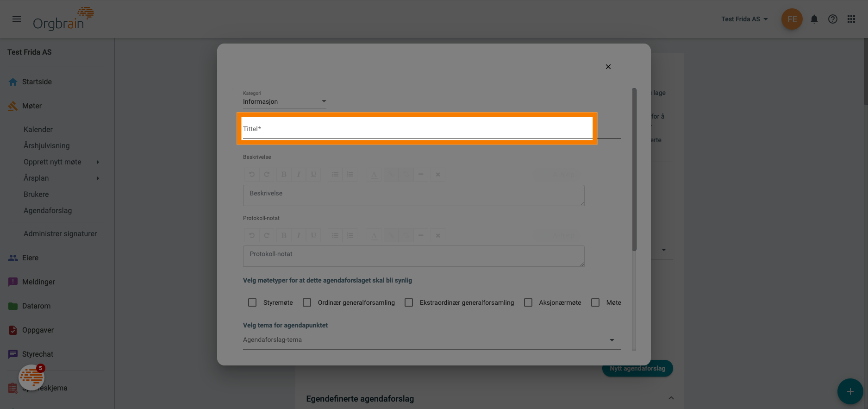Remove formatting in Protokoll-notat toolbar
The height and width of the screenshot is (409, 868).
tap(438, 236)
